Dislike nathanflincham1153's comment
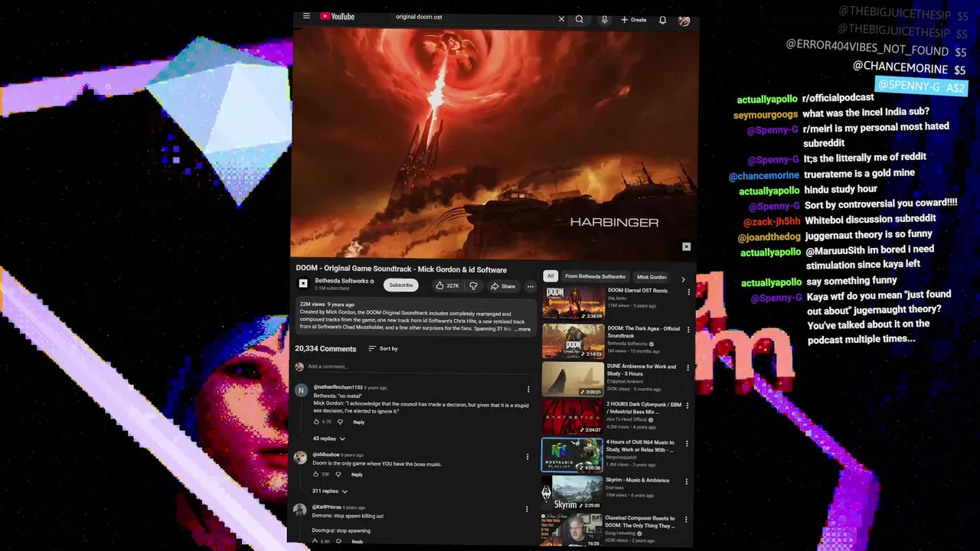 coord(340,422)
